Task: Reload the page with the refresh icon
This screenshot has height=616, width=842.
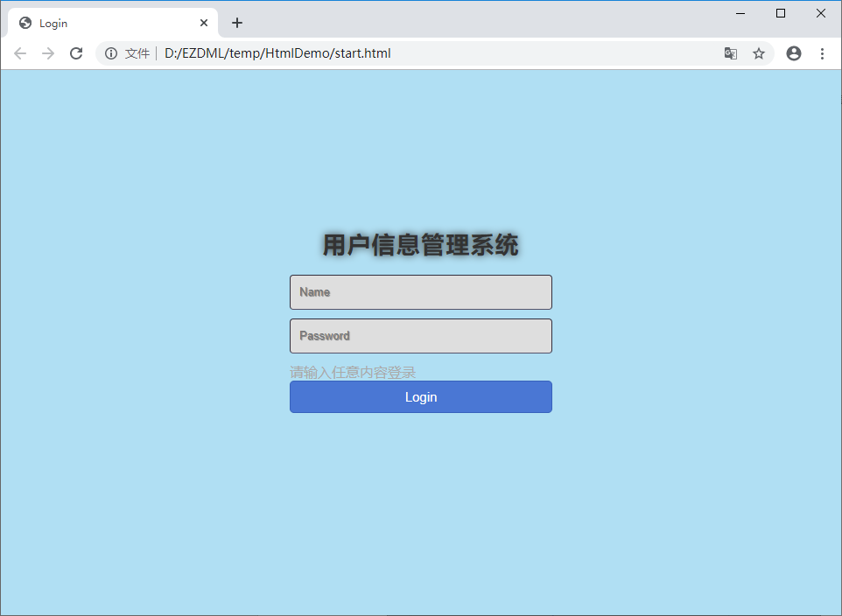Action: point(76,53)
